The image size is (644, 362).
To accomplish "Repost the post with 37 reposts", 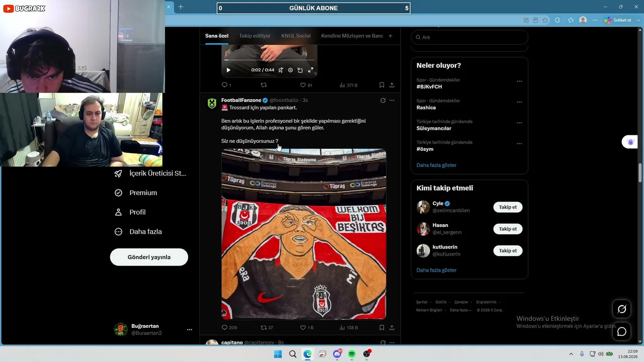I will point(267,327).
